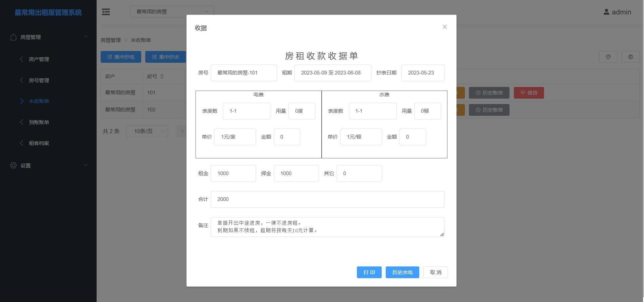Click the previous page arrow in pagination

(182, 131)
